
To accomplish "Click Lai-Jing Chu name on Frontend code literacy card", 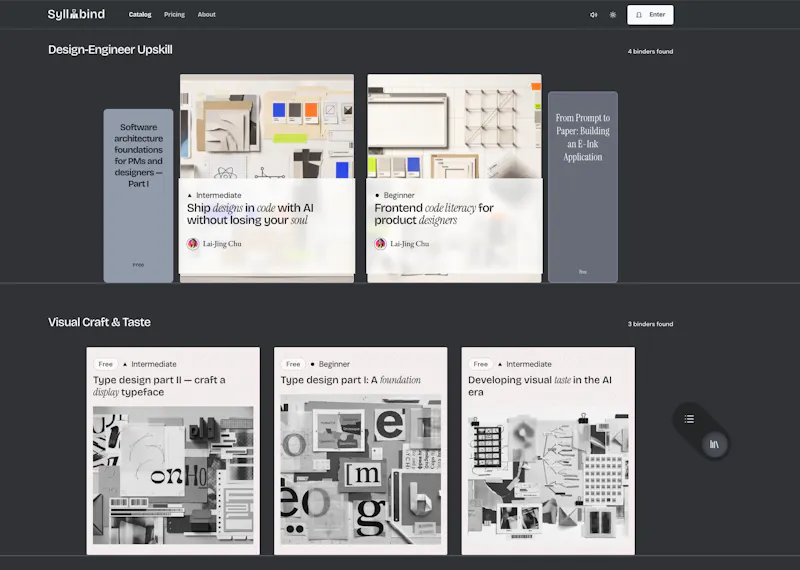I will pos(410,243).
